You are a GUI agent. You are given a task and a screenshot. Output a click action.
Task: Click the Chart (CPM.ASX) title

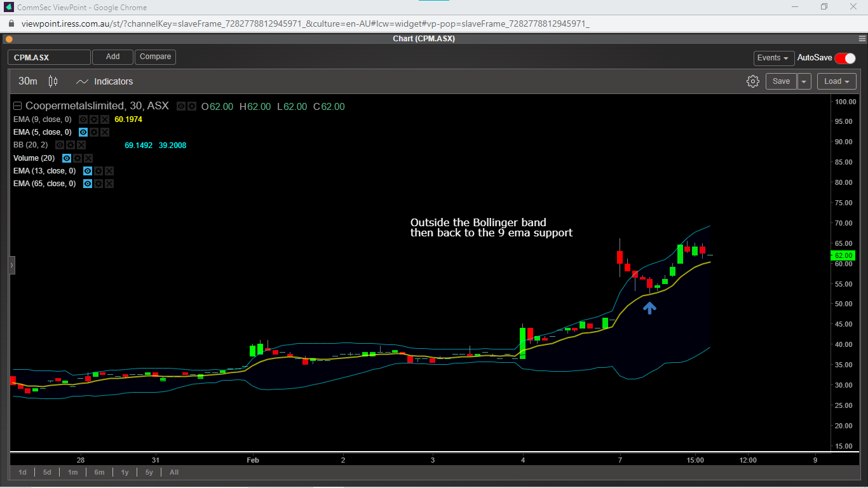pos(424,39)
